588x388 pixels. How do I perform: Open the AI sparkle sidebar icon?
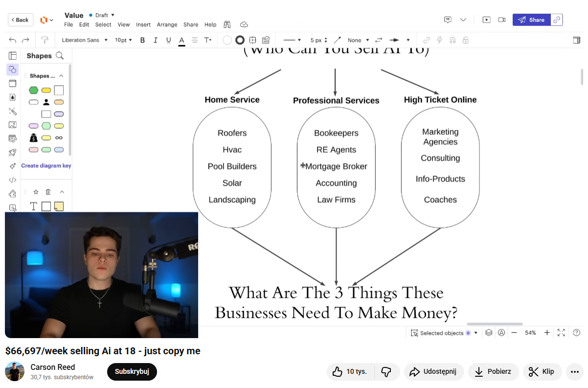coord(13,166)
